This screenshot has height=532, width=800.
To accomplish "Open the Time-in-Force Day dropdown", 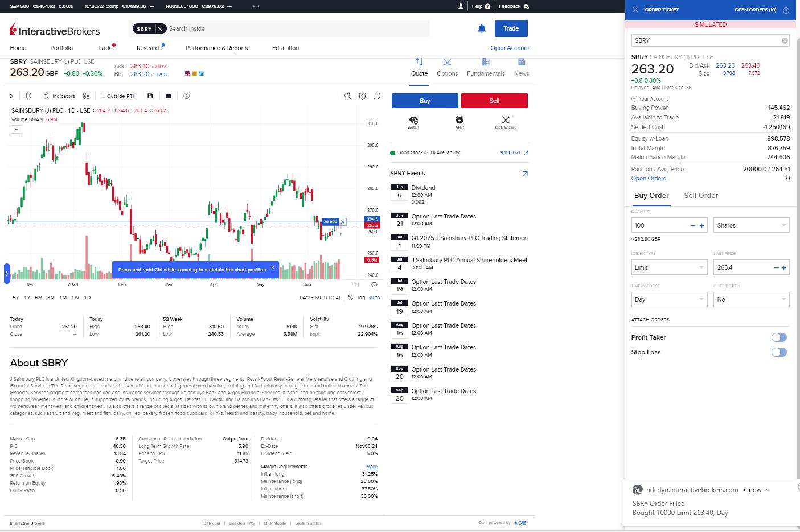I will click(670, 299).
